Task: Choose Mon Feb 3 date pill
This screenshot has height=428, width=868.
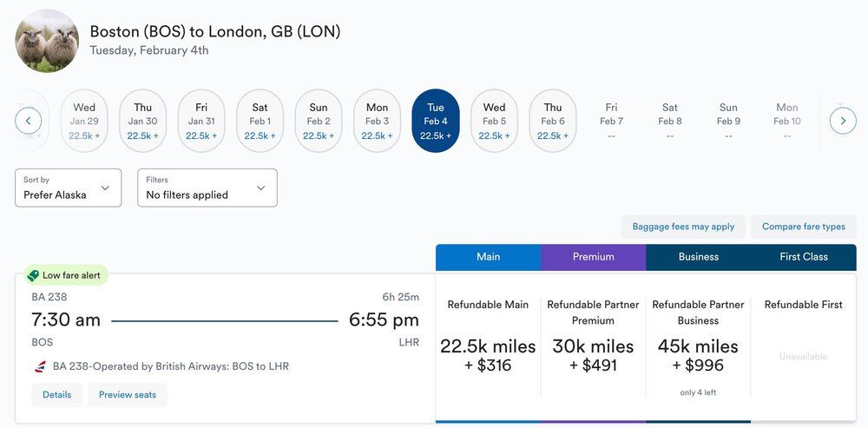Action: click(377, 121)
